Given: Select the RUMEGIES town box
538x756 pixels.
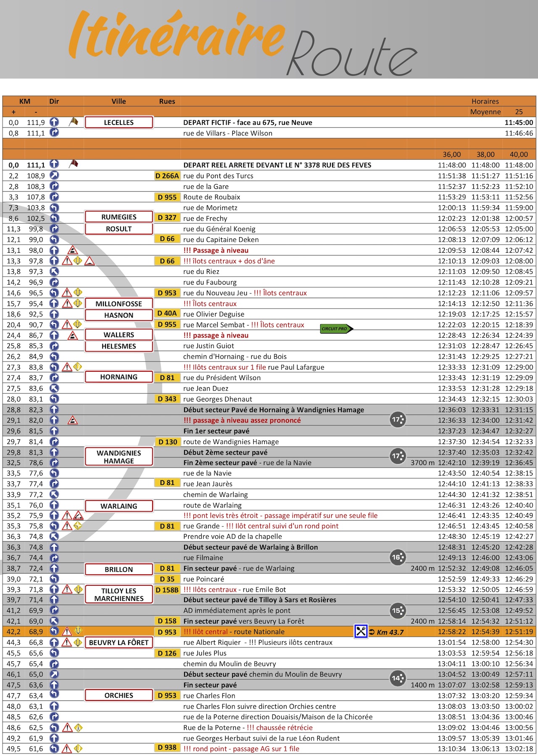Looking at the screenshot, I should click(119, 217).
